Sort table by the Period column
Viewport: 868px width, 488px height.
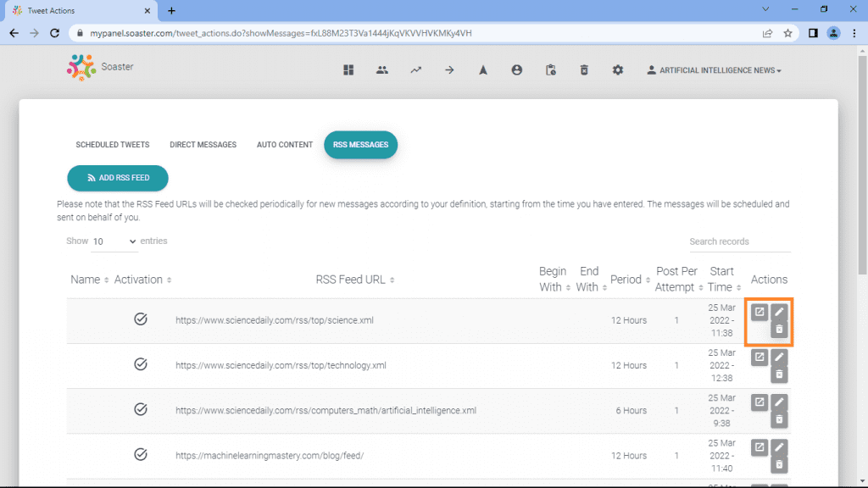pyautogui.click(x=630, y=280)
